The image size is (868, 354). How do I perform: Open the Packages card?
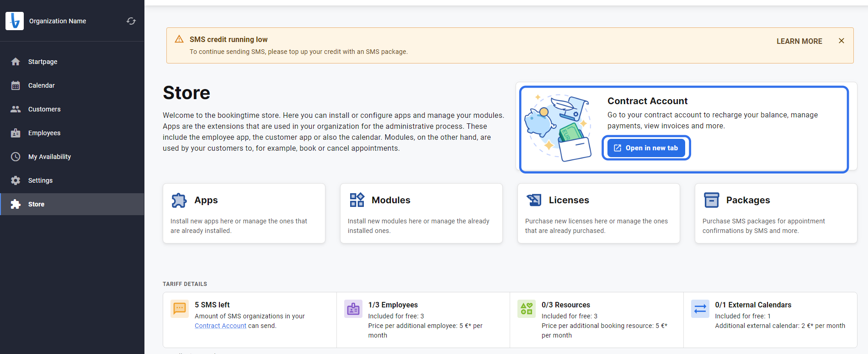coord(776,213)
